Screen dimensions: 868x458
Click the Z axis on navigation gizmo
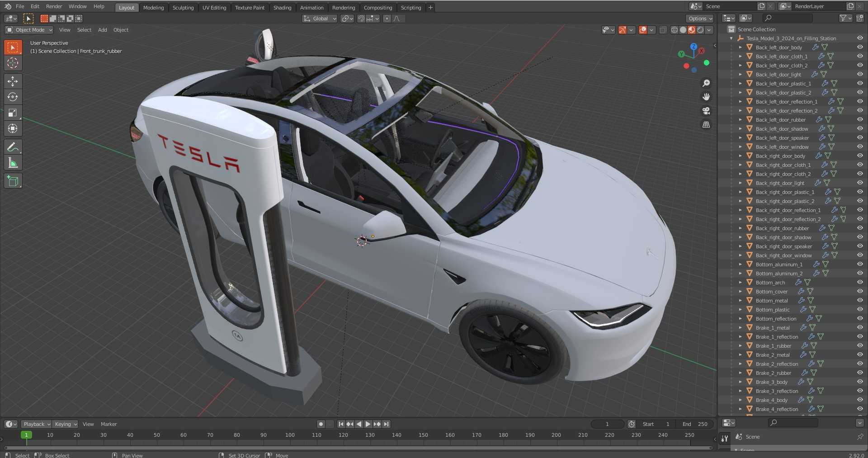coord(693,47)
